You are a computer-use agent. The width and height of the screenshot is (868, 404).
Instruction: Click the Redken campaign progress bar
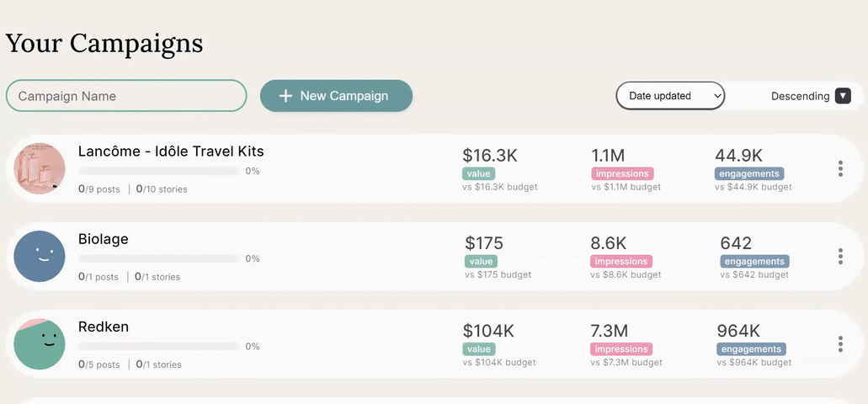[x=158, y=346]
